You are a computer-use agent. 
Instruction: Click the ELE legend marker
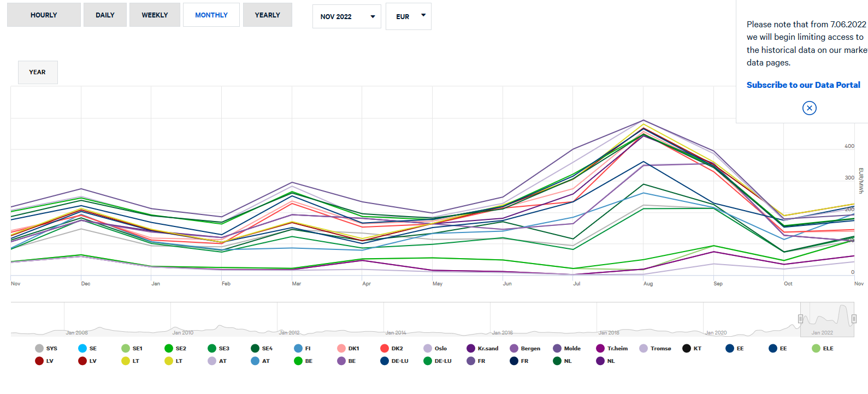[816, 348]
